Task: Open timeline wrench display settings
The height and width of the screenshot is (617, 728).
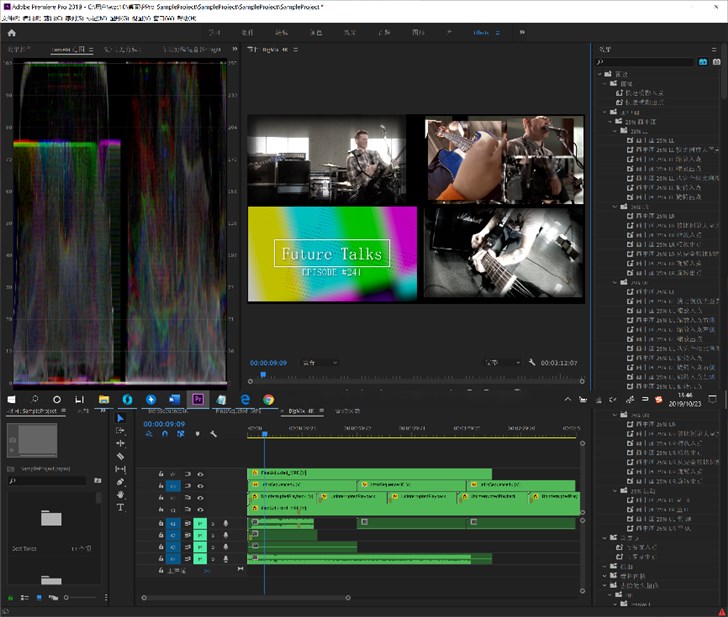Action: (x=213, y=434)
